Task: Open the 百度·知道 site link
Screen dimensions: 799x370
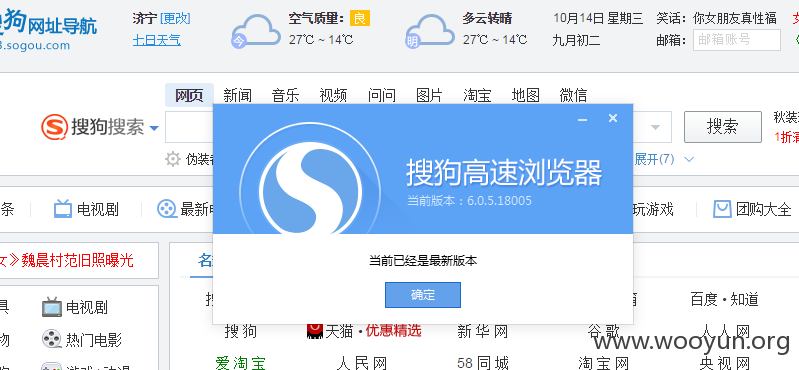Action: pos(724,299)
